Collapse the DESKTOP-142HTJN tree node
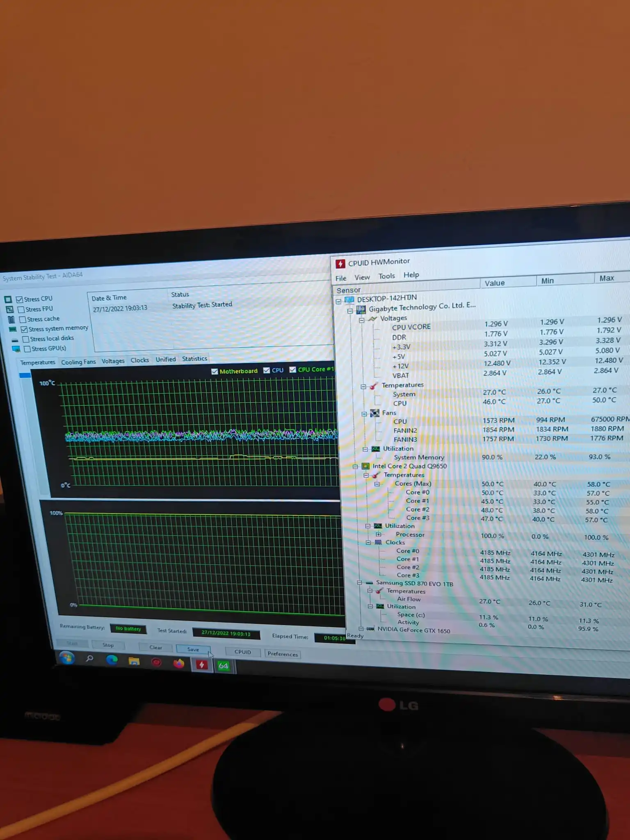The height and width of the screenshot is (840, 630). [338, 301]
